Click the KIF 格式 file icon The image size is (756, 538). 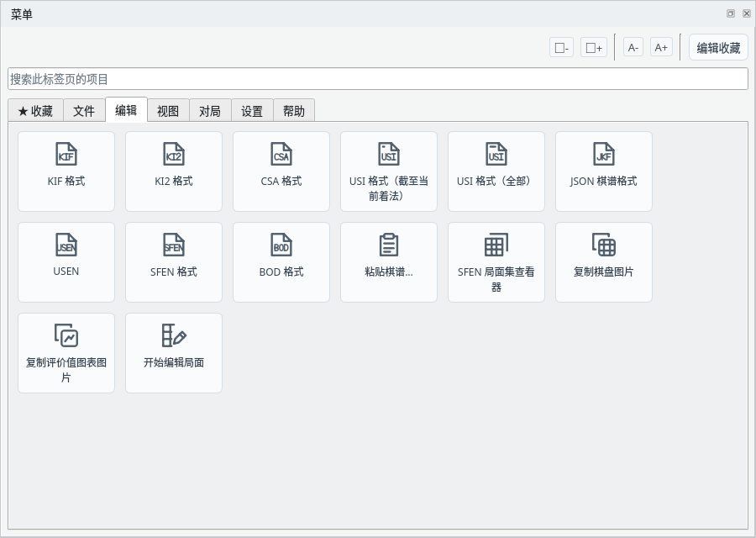click(66, 154)
